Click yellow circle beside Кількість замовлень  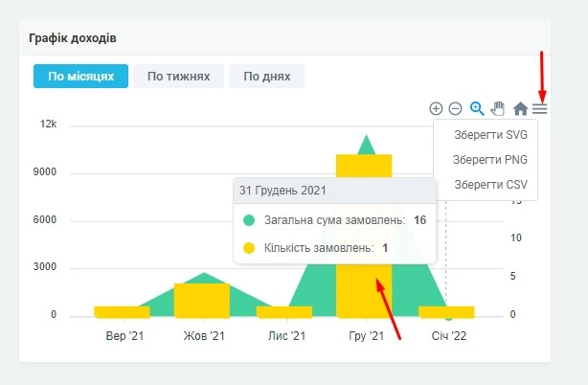[249, 248]
